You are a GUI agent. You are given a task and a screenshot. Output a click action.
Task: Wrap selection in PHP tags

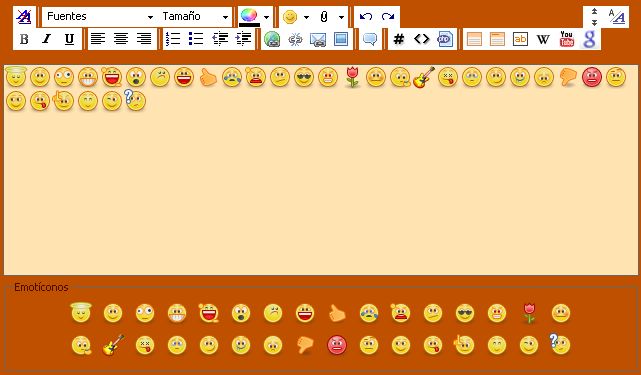pos(445,39)
